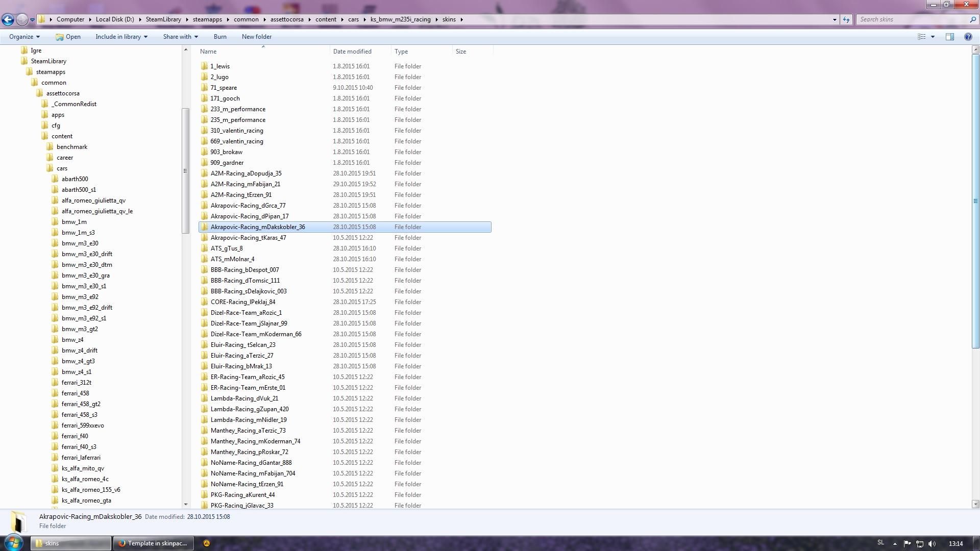Navigate to cars breadcrumb segment

(x=353, y=19)
